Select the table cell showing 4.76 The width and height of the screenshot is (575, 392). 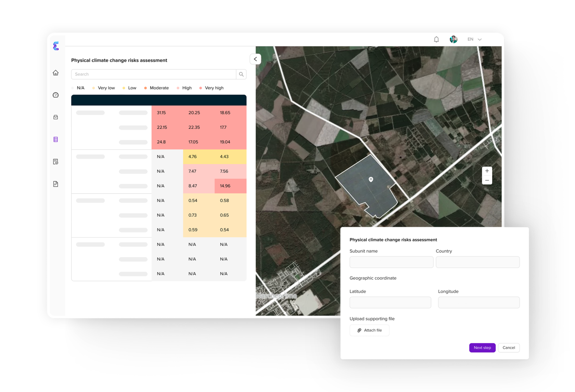pyautogui.click(x=199, y=157)
